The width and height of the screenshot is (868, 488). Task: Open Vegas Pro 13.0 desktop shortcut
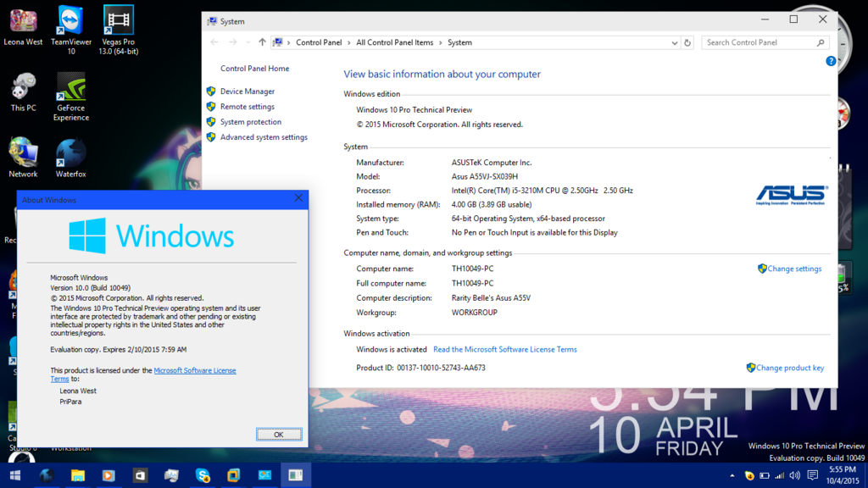click(119, 30)
